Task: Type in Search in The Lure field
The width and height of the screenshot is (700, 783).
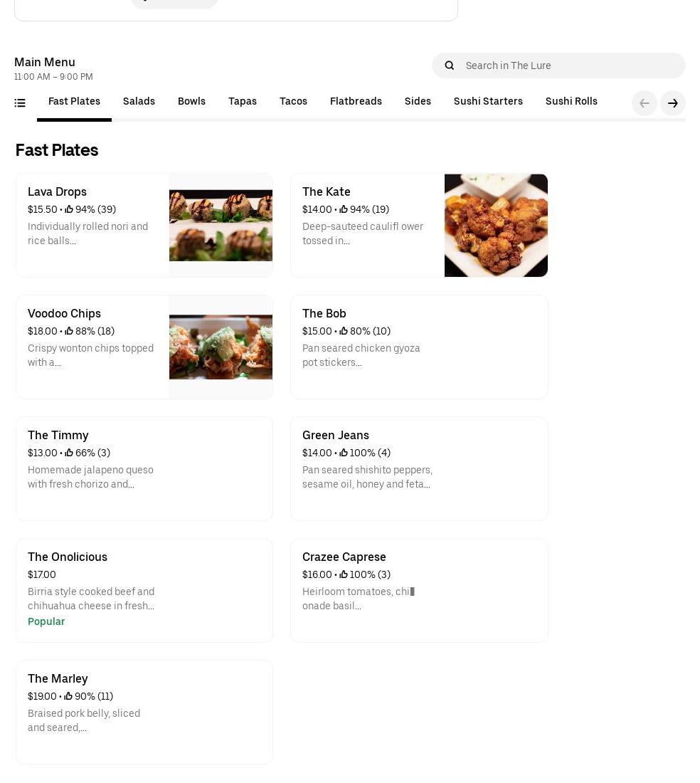Action: [x=569, y=65]
